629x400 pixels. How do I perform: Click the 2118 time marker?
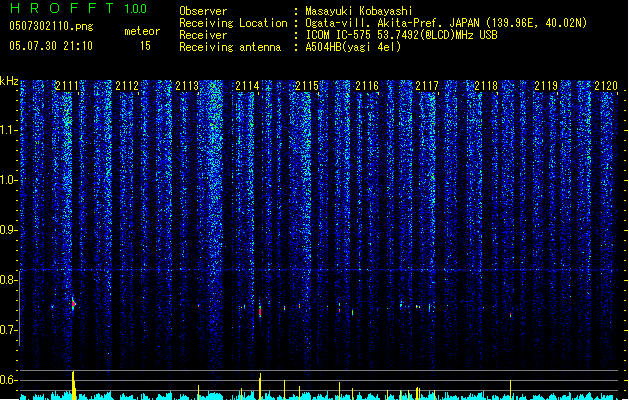(x=486, y=86)
